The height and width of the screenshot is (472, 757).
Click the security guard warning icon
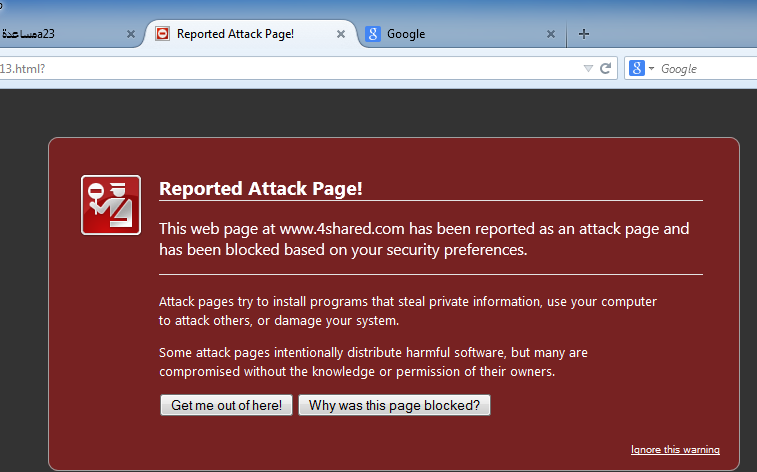[111, 205]
